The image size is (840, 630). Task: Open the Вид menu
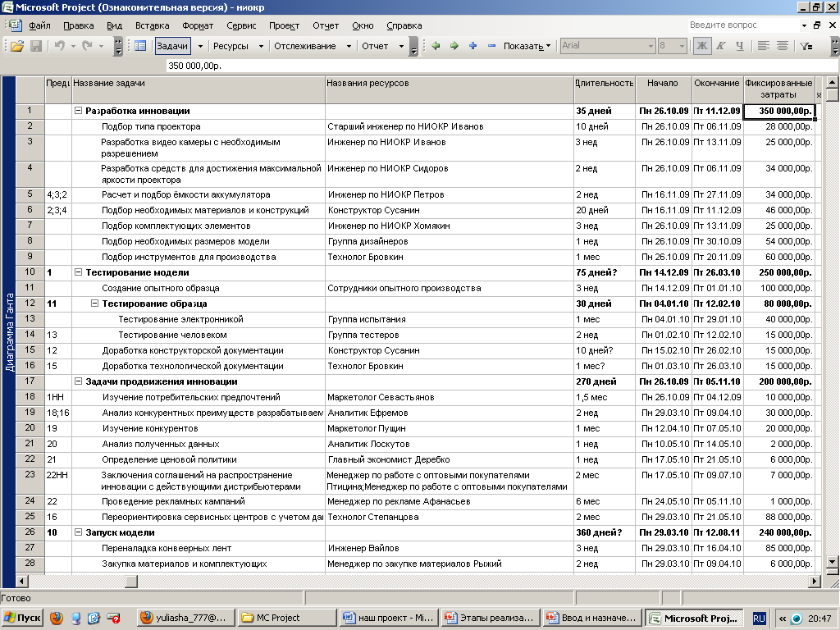coord(114,25)
